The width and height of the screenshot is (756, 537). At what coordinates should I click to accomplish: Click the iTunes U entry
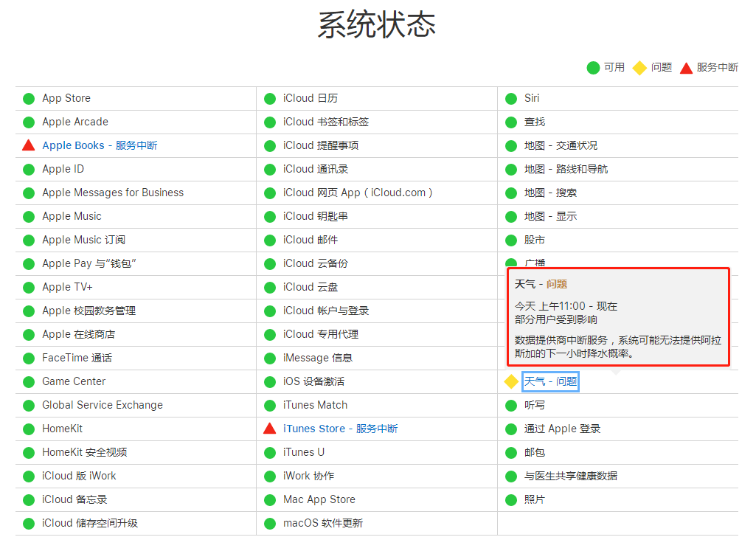coord(304,452)
